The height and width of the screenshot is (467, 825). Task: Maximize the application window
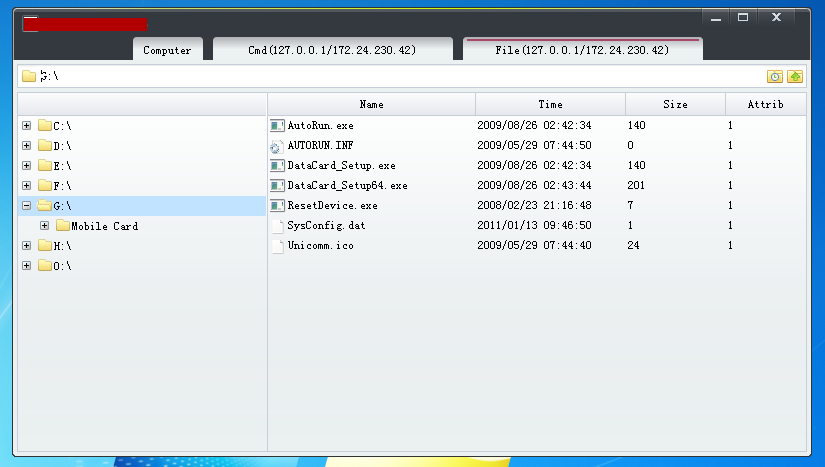(743, 17)
